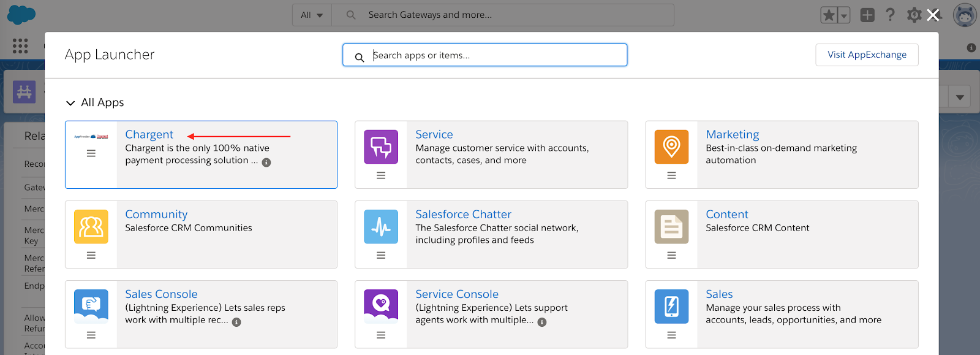Click the Service app chat-bubble icon
The height and width of the screenshot is (355, 980).
pyautogui.click(x=380, y=147)
